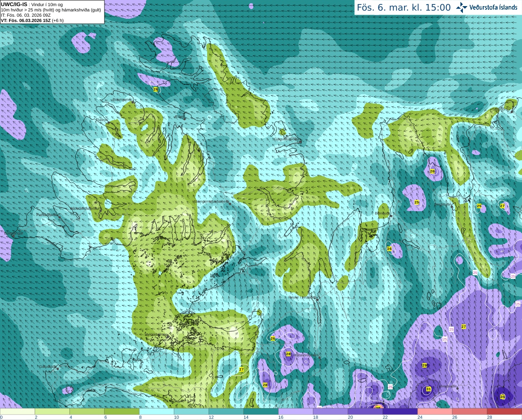Pick the 6–8 m/s olive green legend swatch
This screenshot has height=420, width=522.
tap(122, 411)
